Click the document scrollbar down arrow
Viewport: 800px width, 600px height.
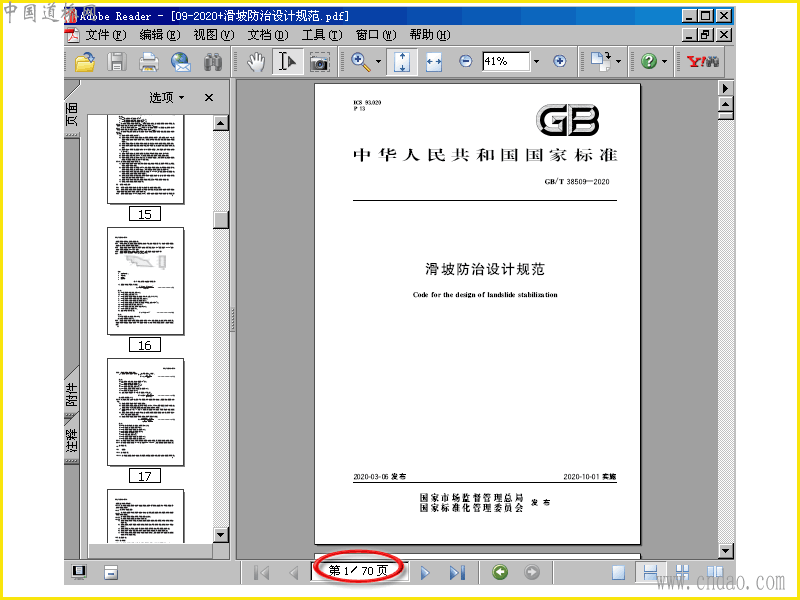(x=726, y=551)
